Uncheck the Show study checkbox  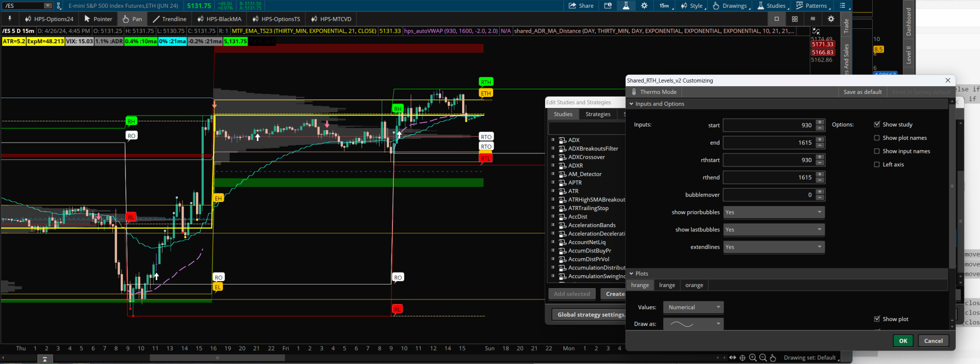[x=877, y=124]
